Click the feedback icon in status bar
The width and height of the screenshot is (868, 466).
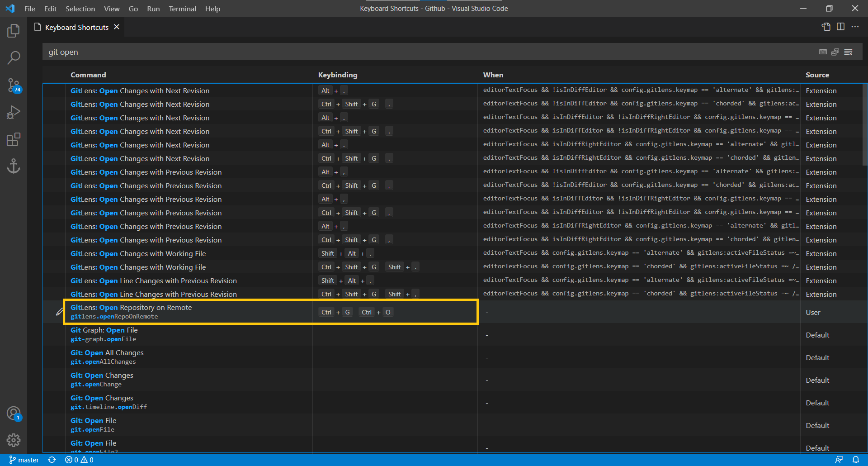[839, 460]
